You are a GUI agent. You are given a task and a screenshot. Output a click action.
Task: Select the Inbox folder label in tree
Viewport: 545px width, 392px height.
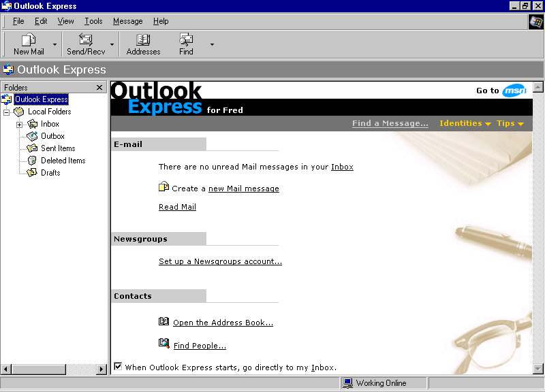[50, 124]
